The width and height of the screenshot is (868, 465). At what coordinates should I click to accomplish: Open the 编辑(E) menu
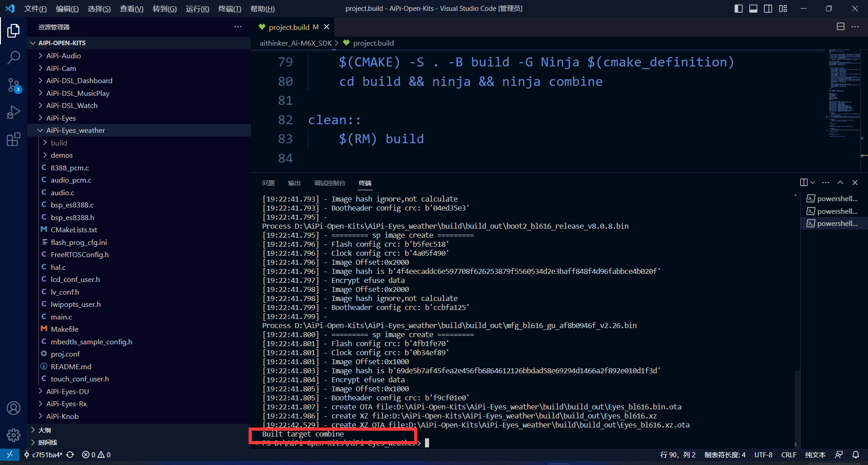pyautogui.click(x=67, y=9)
